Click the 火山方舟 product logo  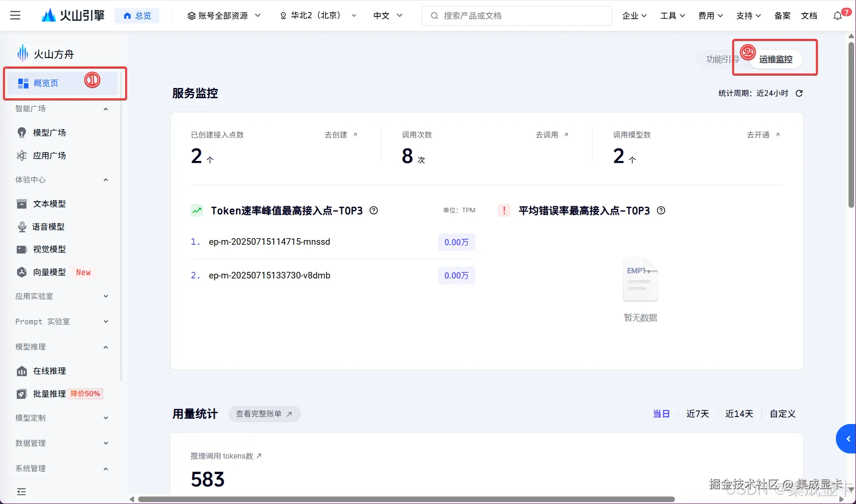click(x=45, y=54)
